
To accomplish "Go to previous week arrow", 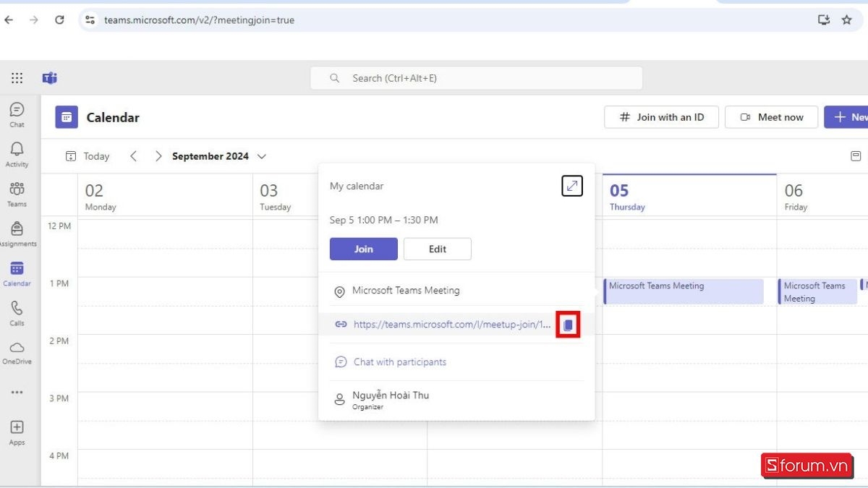I will tap(133, 156).
